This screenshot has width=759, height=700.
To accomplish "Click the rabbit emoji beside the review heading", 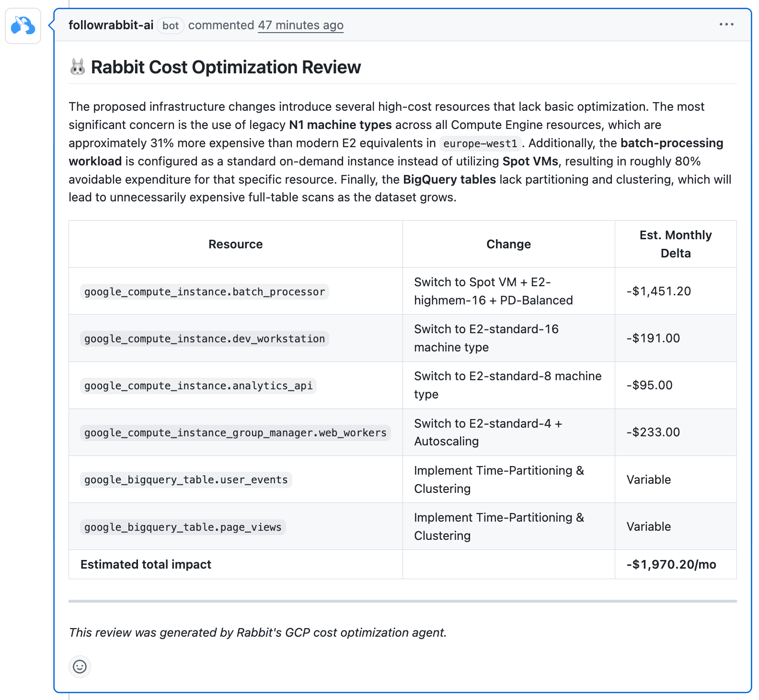I will coord(78,67).
